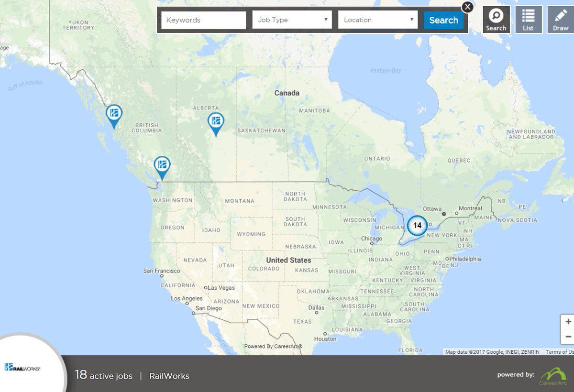Click the Houston label on map

[x=325, y=339]
